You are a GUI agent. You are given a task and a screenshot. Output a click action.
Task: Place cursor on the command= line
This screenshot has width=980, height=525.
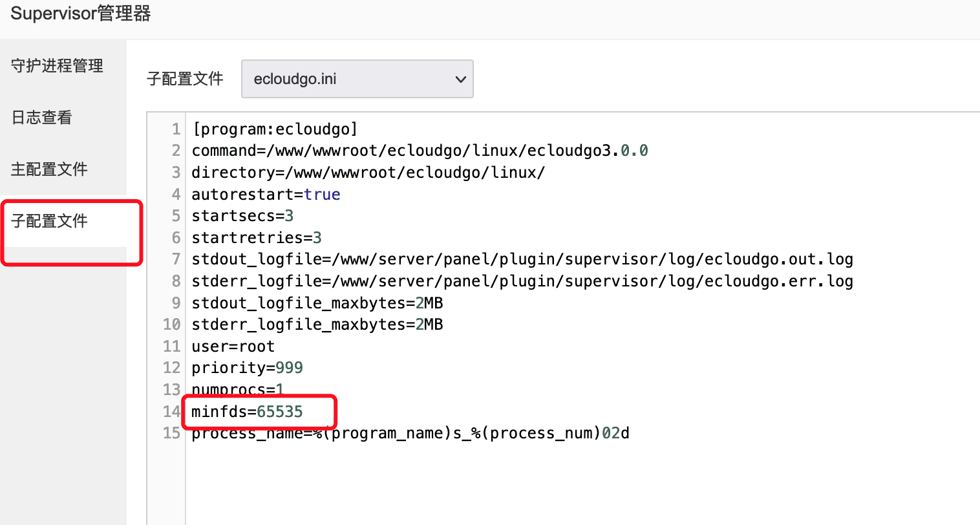419,151
